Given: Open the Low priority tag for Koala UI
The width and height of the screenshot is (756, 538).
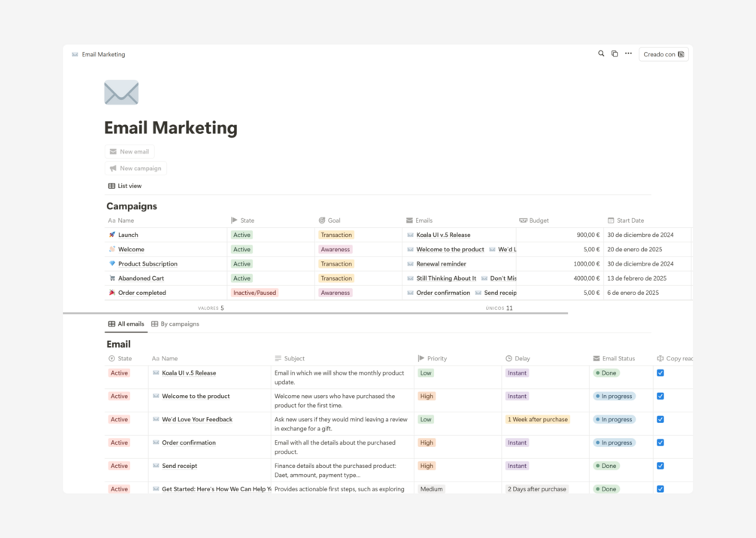Looking at the screenshot, I should pos(426,372).
